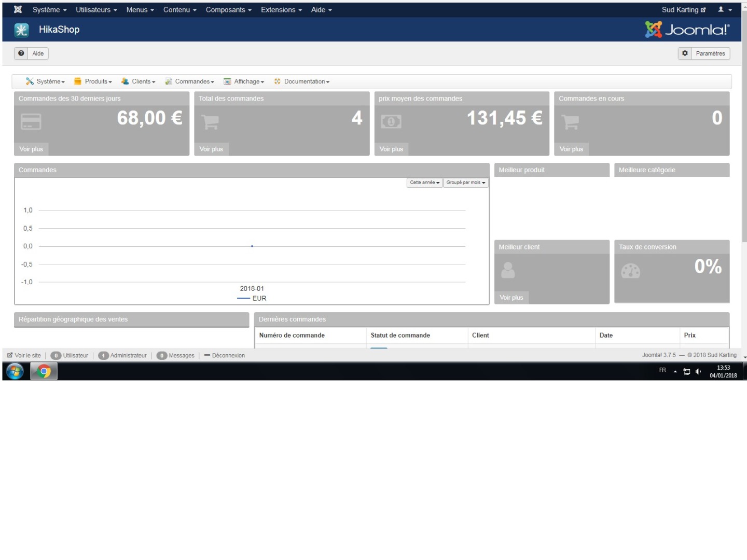Viewport: 747px width, 560px height.
Task: Click the credit card icon in 30-day orders
Action: (x=31, y=122)
